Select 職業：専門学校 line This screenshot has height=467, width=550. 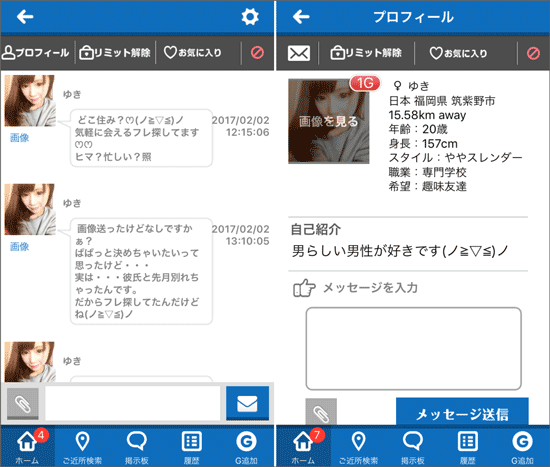pyautogui.click(x=427, y=172)
